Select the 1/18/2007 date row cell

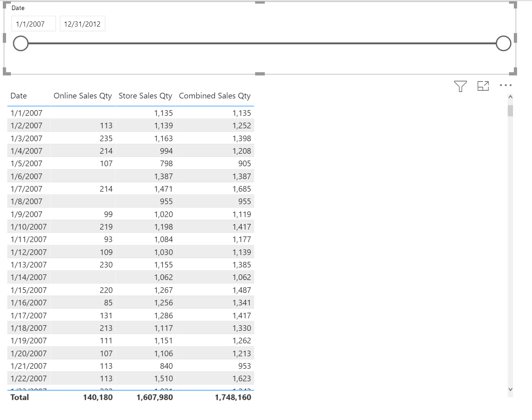tap(29, 328)
